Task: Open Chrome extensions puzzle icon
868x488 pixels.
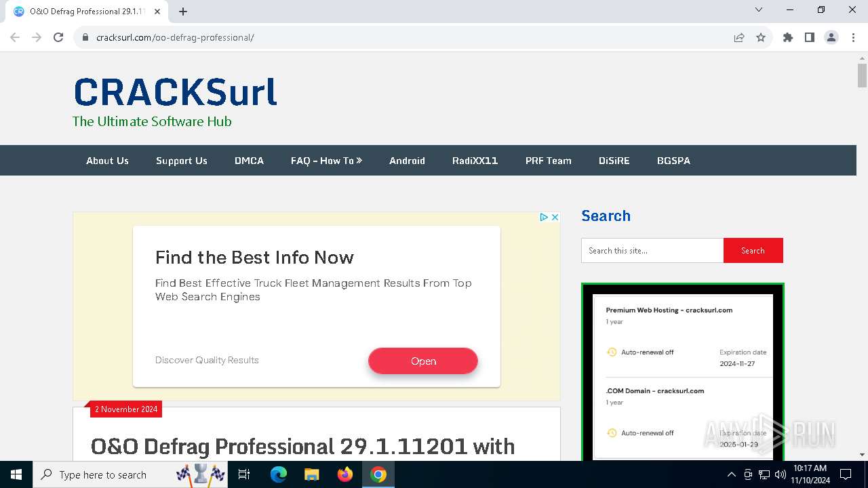Action: [788, 38]
